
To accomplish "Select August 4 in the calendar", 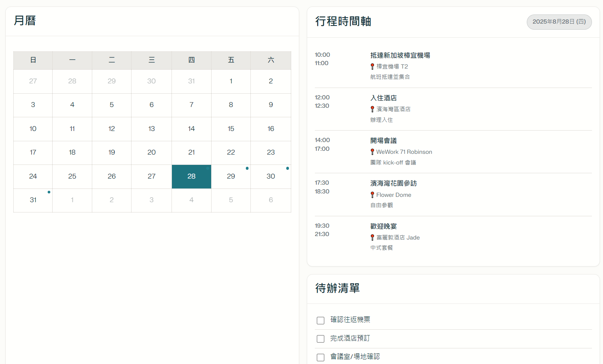I will click(72, 105).
